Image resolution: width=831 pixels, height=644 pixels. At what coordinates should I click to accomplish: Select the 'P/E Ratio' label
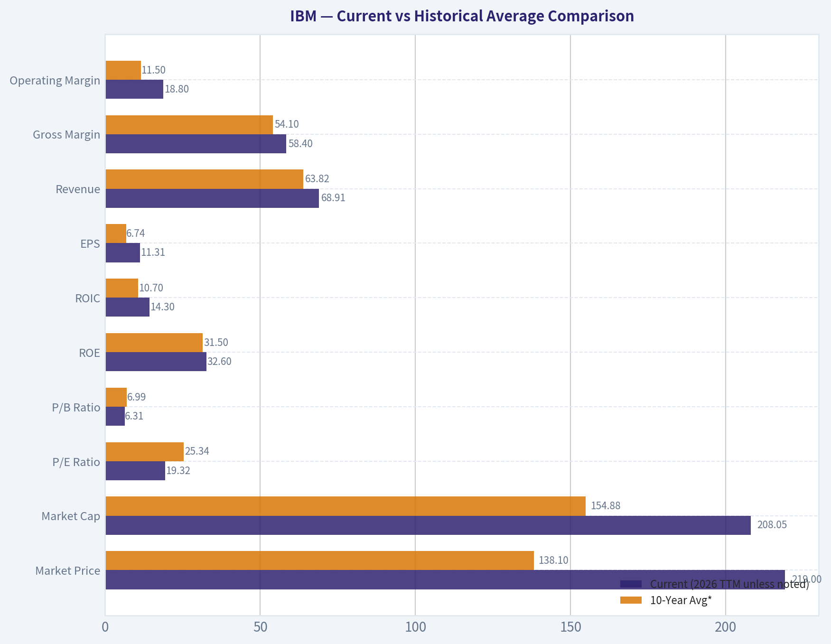[x=76, y=462]
